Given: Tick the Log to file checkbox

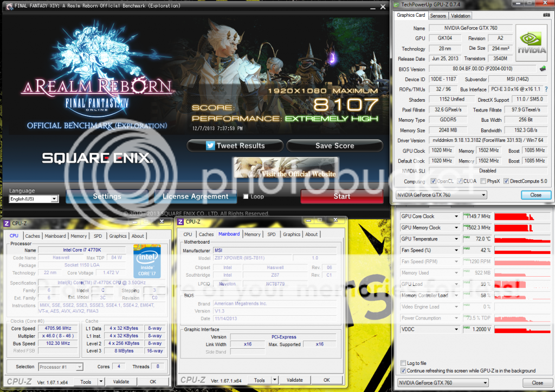Looking at the screenshot, I should pos(403,363).
